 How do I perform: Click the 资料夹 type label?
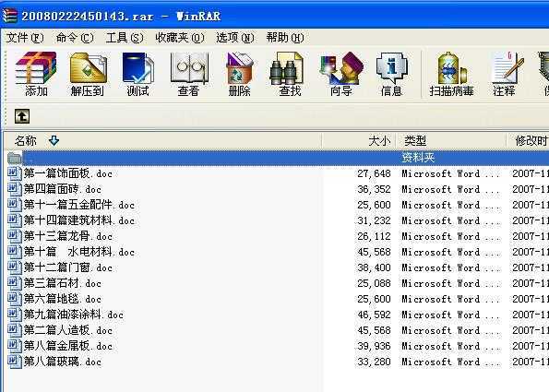pyautogui.click(x=418, y=158)
